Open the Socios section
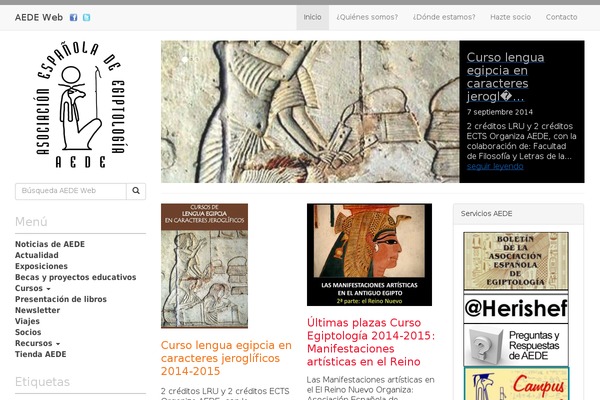Screen dimensions: 600x400 [28, 332]
